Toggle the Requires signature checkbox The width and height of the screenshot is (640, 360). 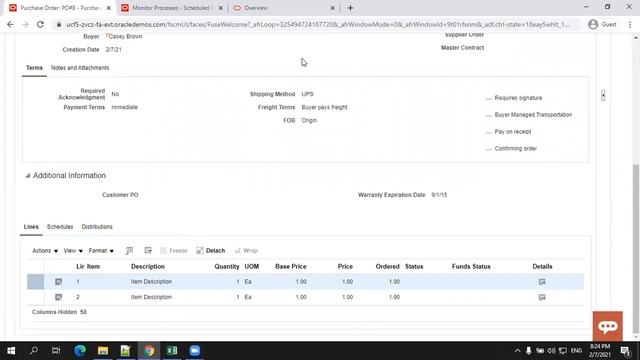click(489, 98)
